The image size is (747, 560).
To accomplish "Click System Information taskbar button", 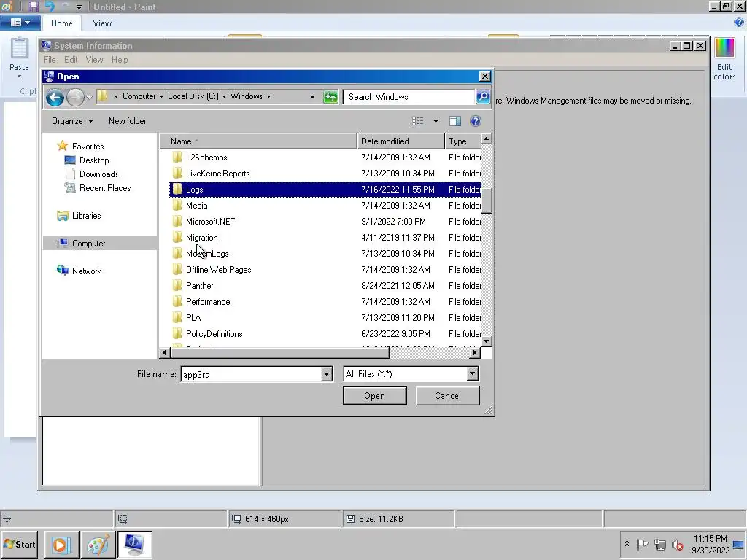I will coord(134,544).
